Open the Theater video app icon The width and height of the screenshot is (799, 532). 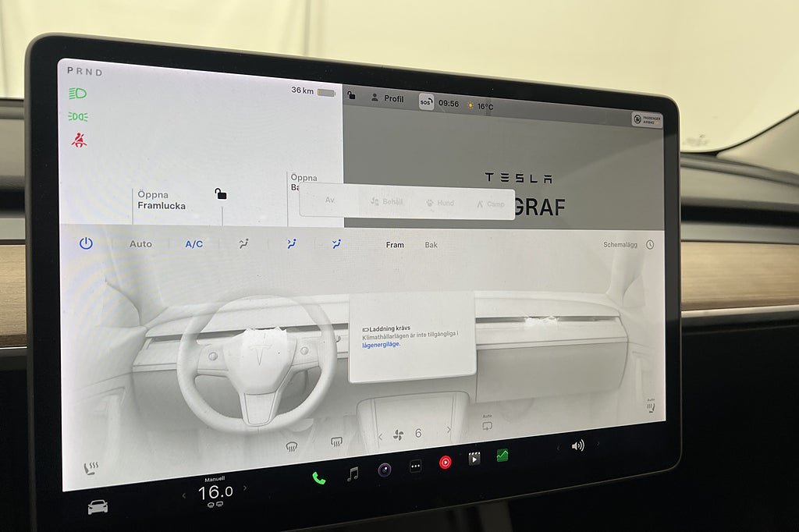pyautogui.click(x=474, y=459)
